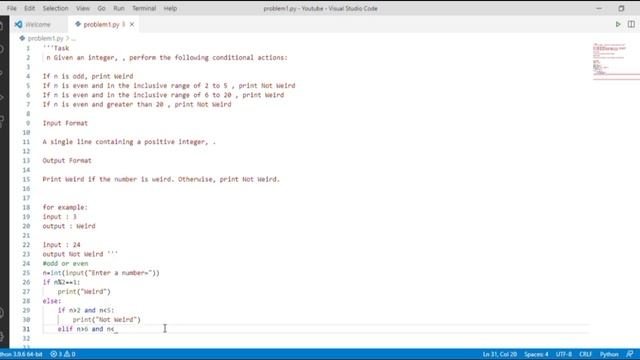This screenshot has width=640, height=360.
Task: Open the Edit menu
Action: (29, 8)
